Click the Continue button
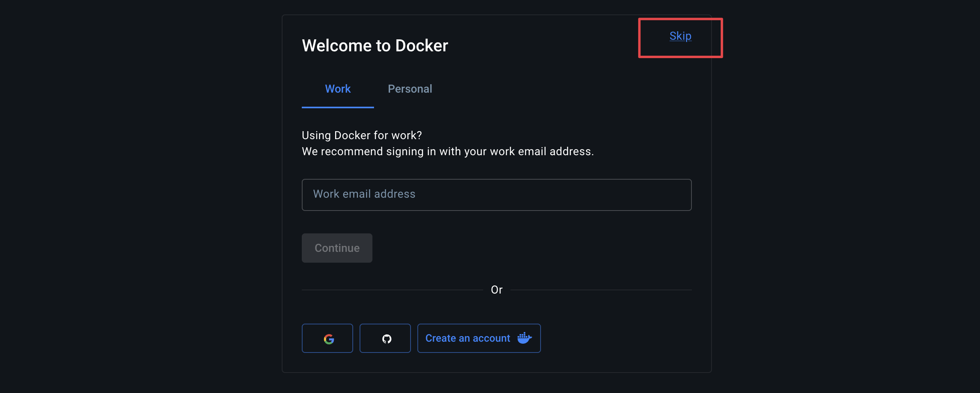Image resolution: width=980 pixels, height=393 pixels. [337, 248]
